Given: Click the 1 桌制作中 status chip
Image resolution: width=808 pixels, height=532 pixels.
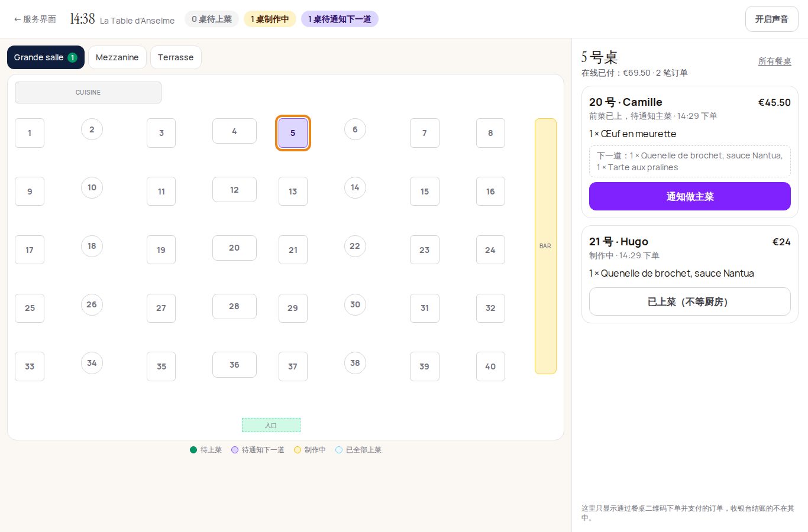Looking at the screenshot, I should point(270,19).
